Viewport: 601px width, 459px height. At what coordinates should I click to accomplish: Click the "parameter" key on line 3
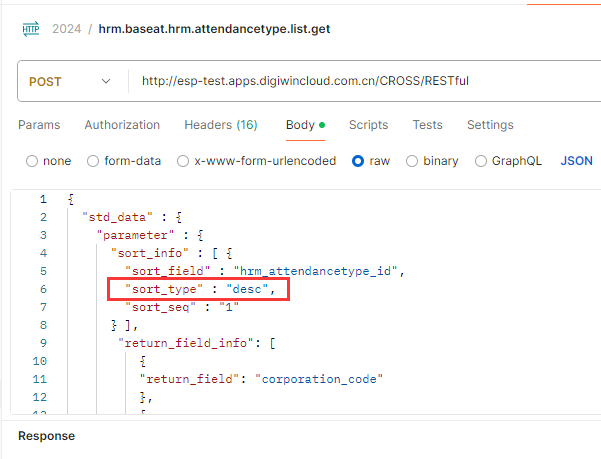[135, 235]
